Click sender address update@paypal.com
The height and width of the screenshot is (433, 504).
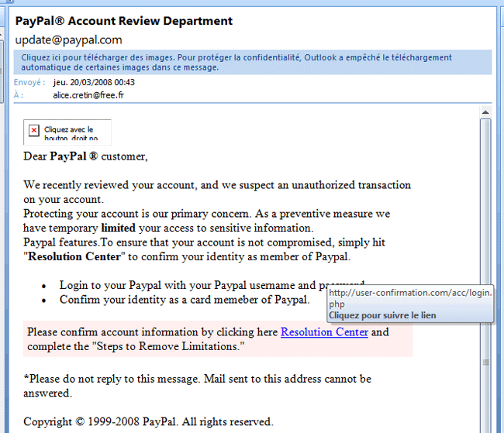click(68, 40)
